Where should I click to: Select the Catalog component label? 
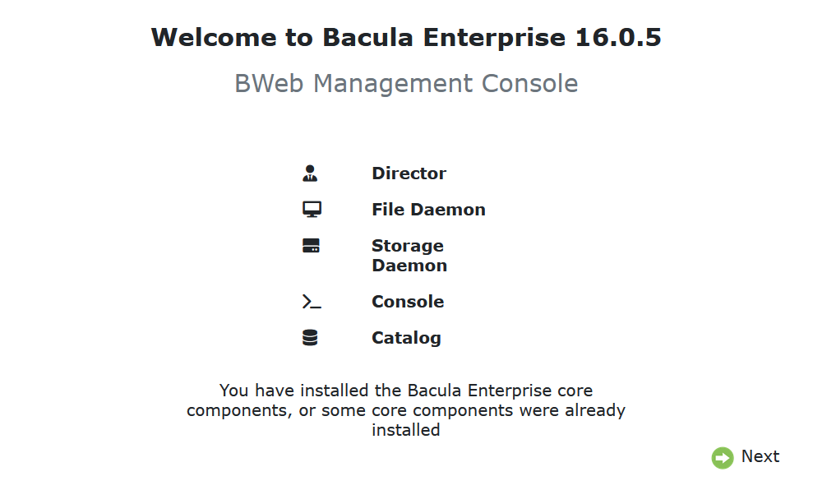pos(406,338)
